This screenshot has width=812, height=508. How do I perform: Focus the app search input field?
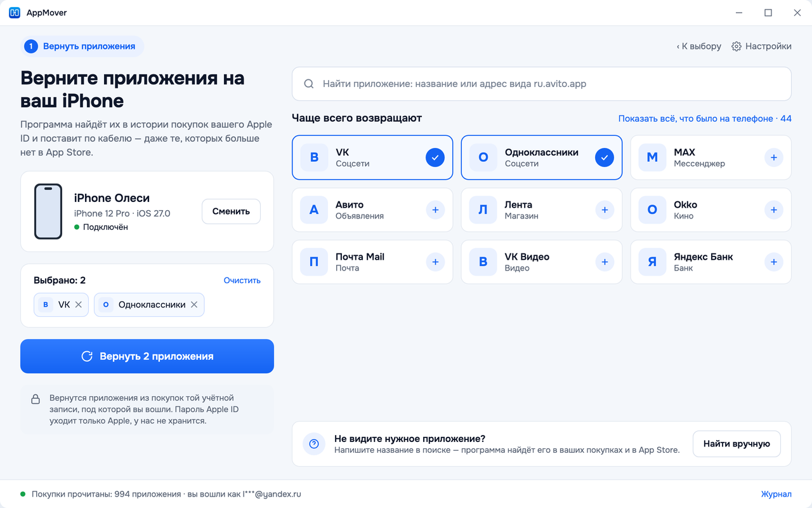coord(542,84)
